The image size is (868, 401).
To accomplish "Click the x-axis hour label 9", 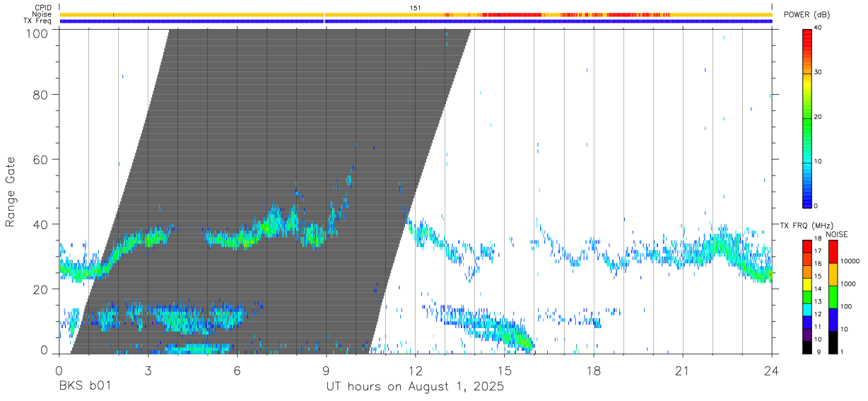I will coord(326,371).
